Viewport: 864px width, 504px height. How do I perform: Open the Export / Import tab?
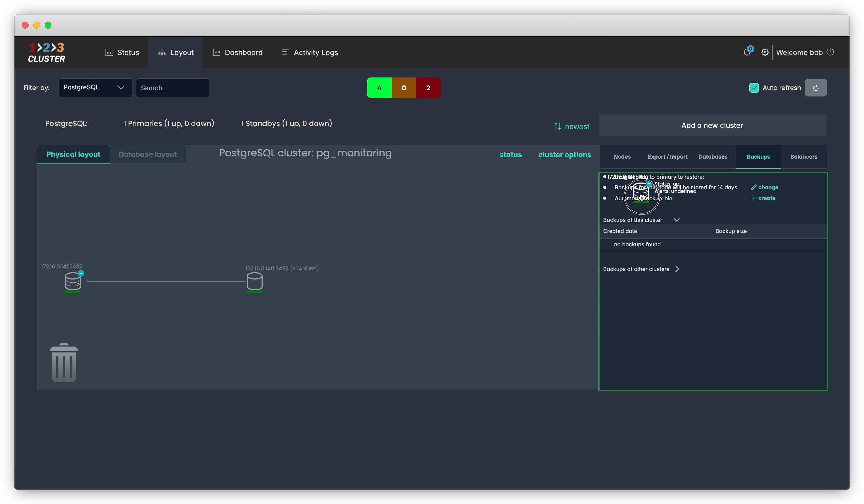[667, 157]
